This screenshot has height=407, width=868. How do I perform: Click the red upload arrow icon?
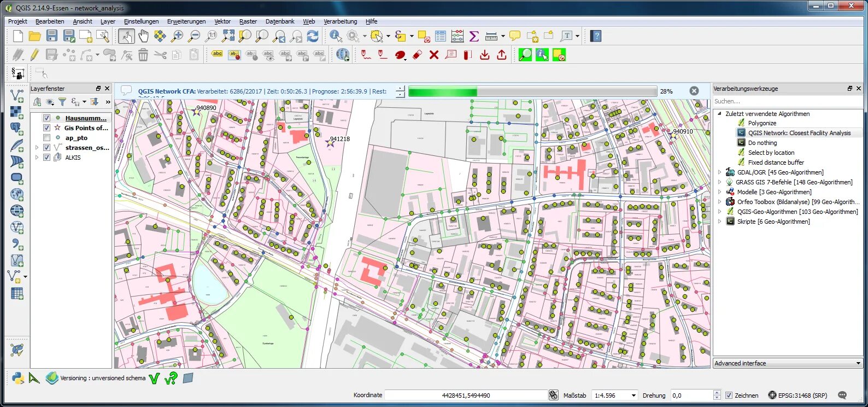pyautogui.click(x=501, y=55)
